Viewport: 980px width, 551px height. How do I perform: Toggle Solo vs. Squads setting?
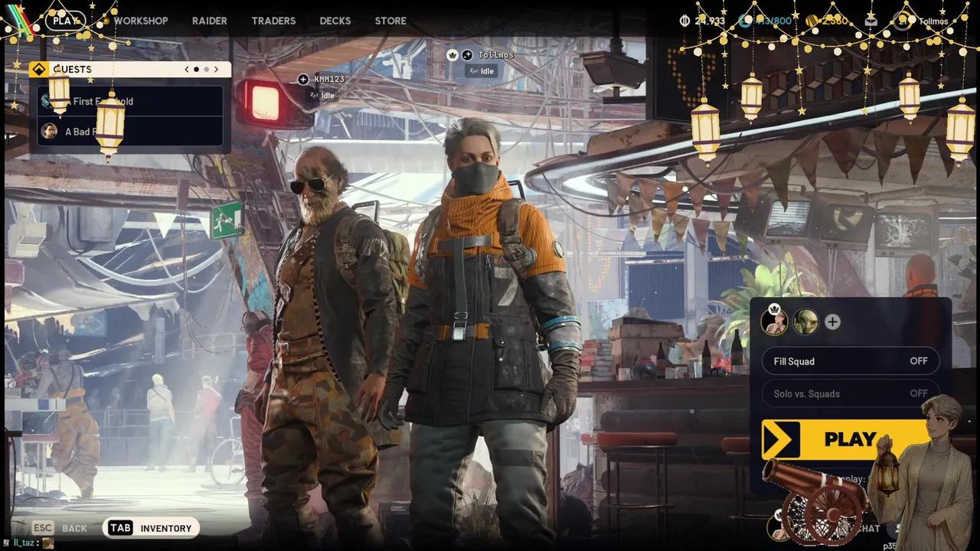(x=851, y=393)
